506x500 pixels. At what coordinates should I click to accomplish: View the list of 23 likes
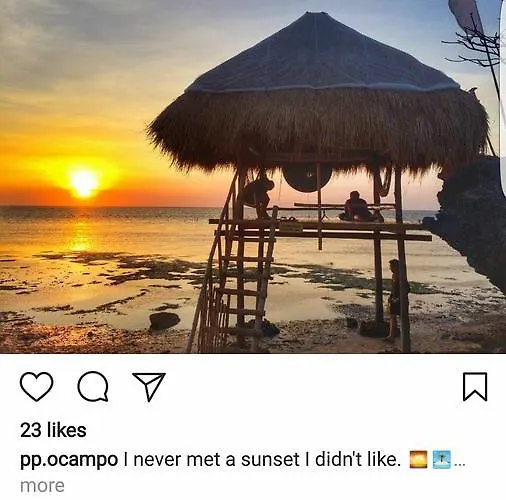(53, 430)
